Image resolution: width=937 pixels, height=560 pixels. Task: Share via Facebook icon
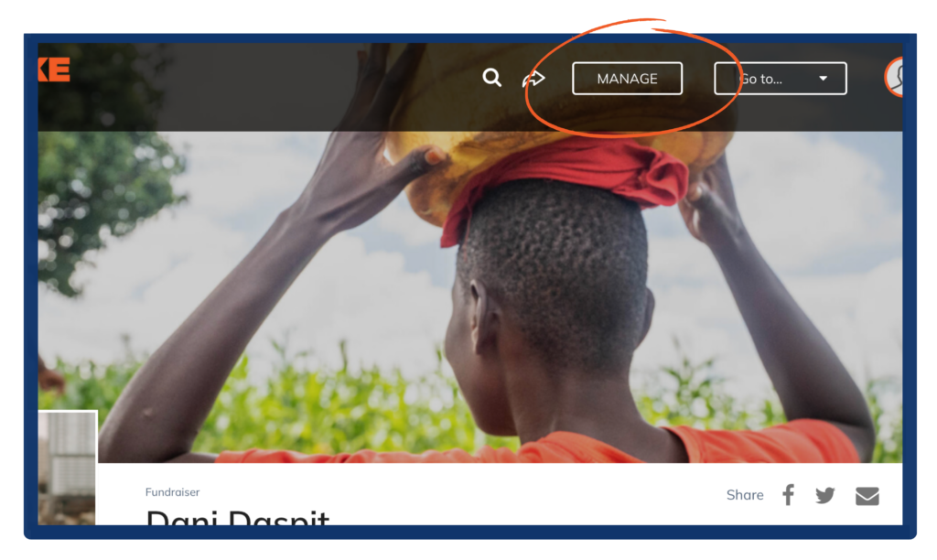click(788, 495)
